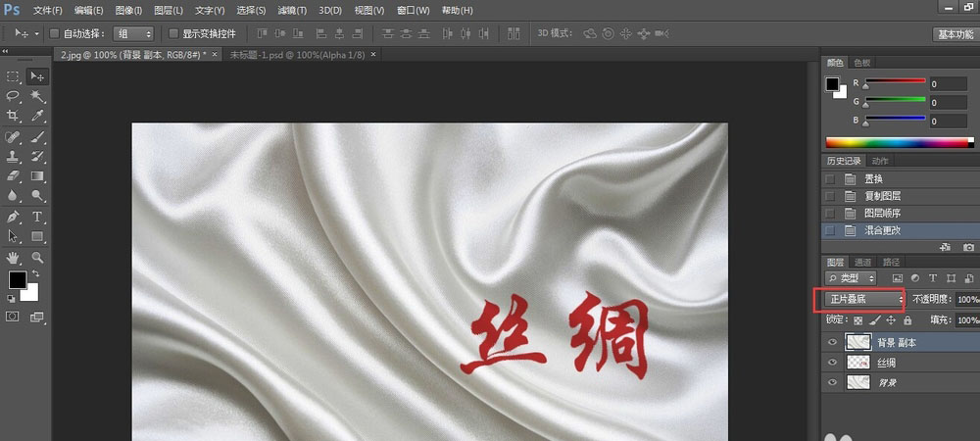The height and width of the screenshot is (441, 980).
Task: Select the Eraser tool
Action: [x=13, y=176]
